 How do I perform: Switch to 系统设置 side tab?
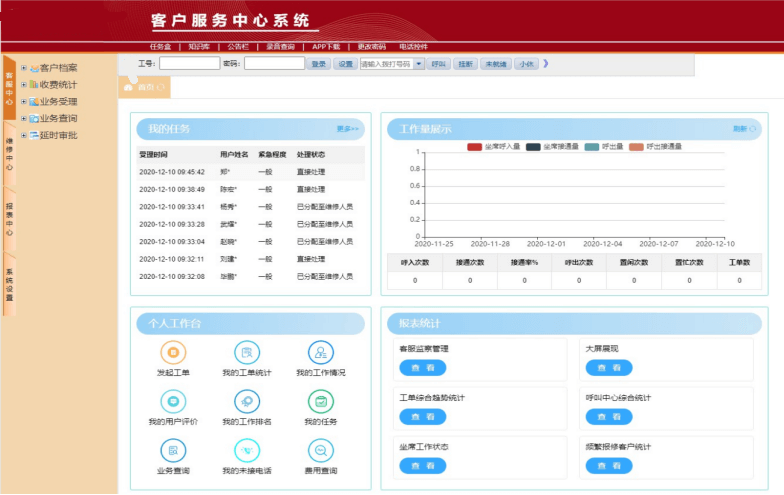(x=9, y=285)
